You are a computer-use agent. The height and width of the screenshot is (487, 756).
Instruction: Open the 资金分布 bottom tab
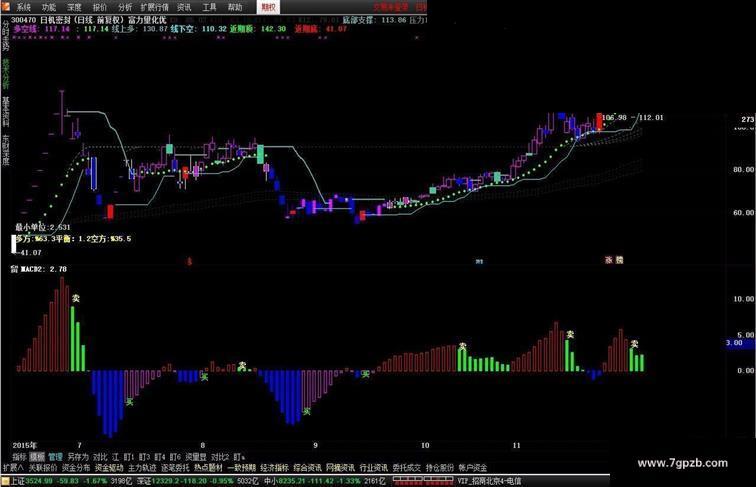pos(76,468)
